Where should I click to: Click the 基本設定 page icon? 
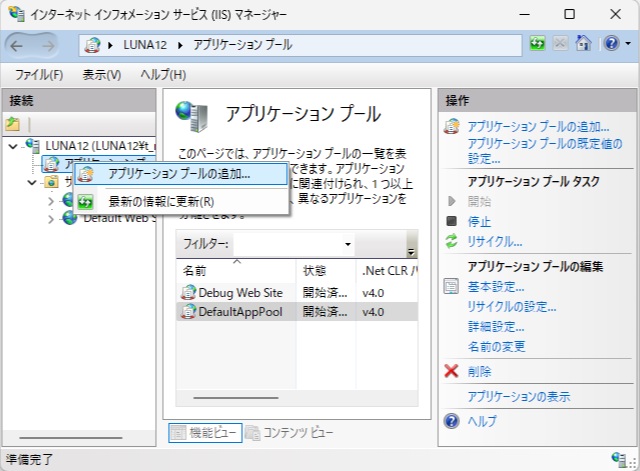451,287
